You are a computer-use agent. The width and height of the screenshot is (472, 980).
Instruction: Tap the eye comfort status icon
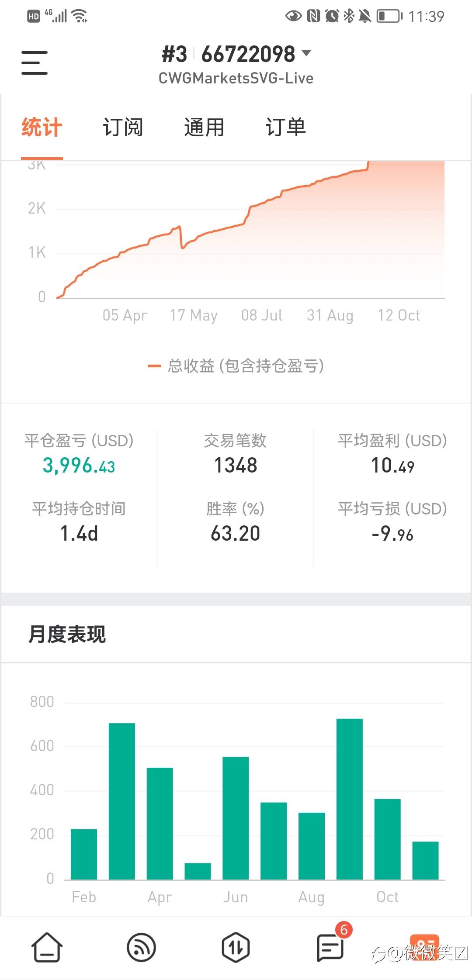tap(293, 17)
